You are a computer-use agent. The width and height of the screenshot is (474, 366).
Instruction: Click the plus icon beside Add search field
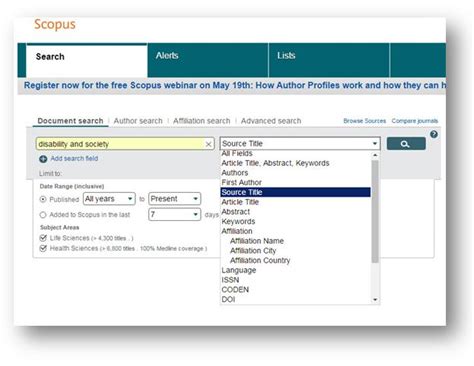pos(43,159)
